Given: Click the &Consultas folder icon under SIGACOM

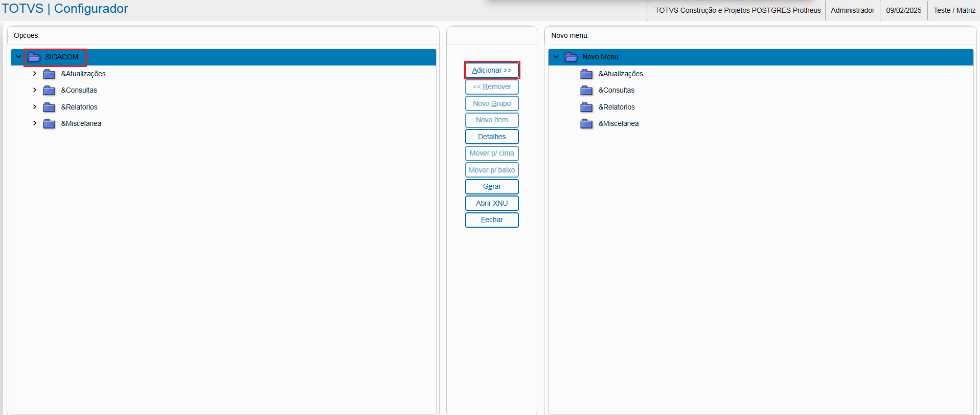Looking at the screenshot, I should 49,90.
